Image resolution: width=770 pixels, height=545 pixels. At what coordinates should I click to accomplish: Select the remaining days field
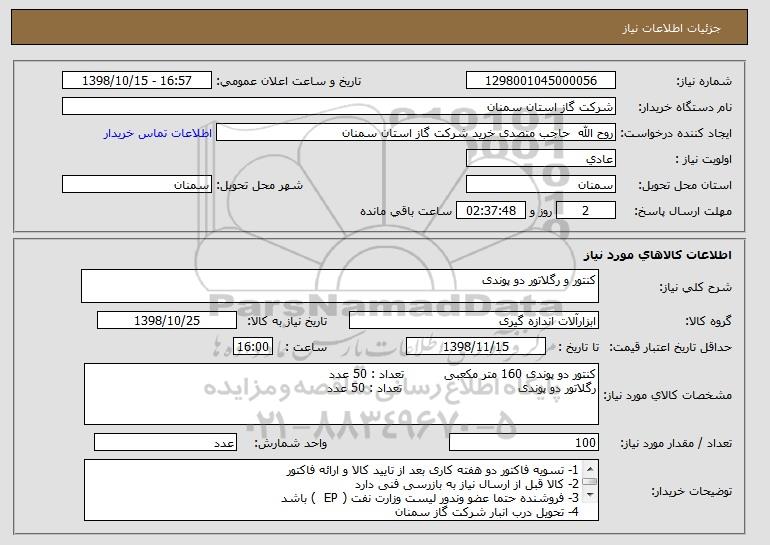(585, 211)
